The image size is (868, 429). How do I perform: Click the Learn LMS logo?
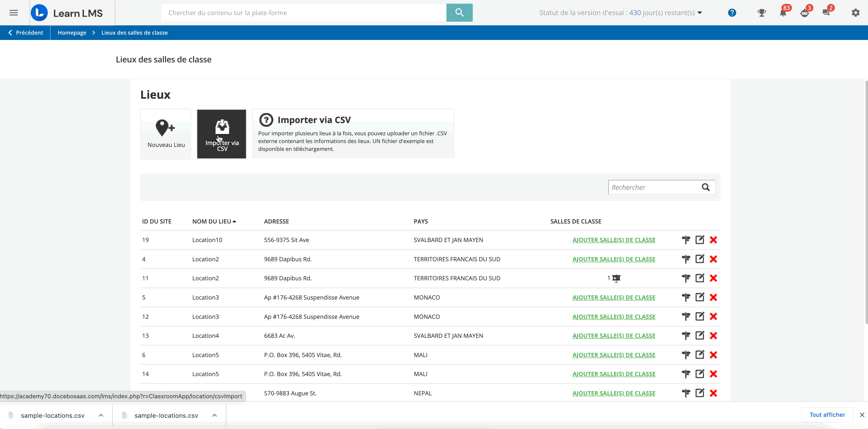[x=67, y=13]
